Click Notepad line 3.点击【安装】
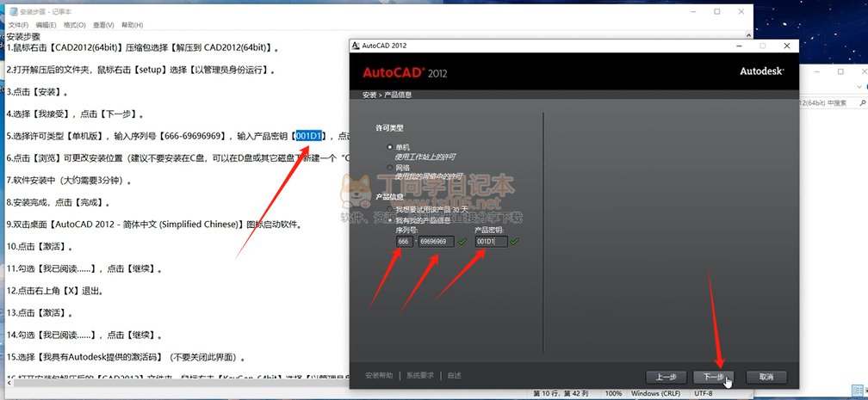 click(x=38, y=92)
